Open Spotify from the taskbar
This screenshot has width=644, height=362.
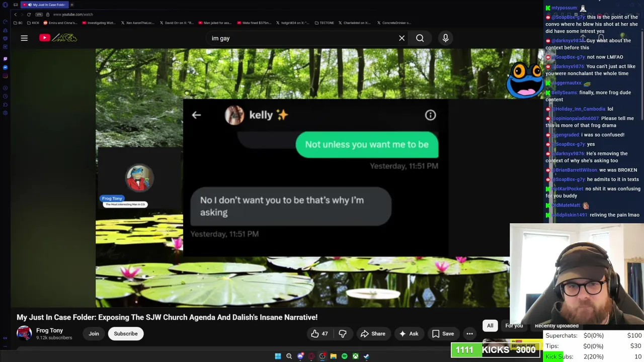pos(344,356)
